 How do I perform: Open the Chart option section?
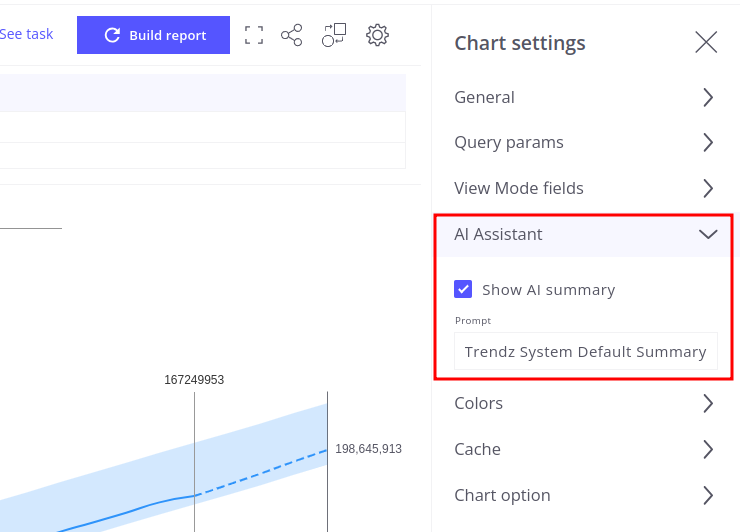tap(585, 495)
